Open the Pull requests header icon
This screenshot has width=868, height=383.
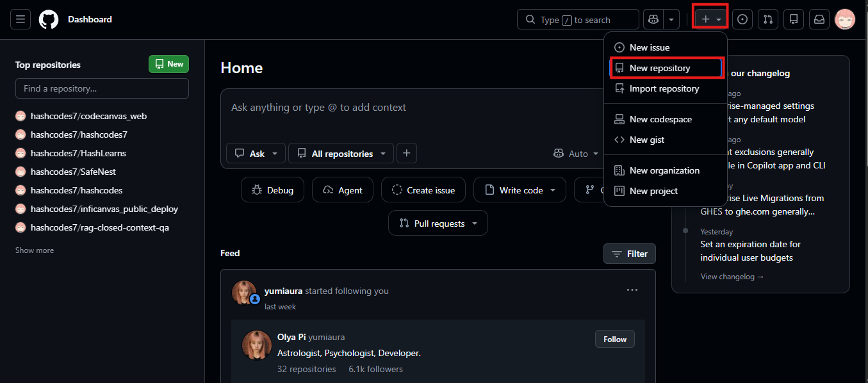[768, 19]
